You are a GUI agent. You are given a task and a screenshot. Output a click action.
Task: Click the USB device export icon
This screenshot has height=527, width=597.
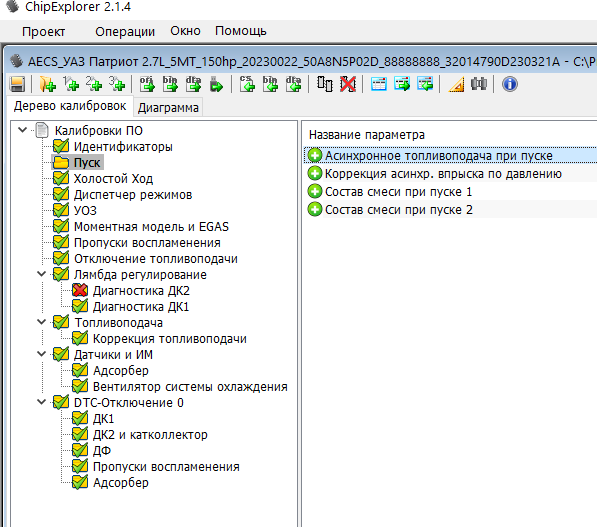216,84
